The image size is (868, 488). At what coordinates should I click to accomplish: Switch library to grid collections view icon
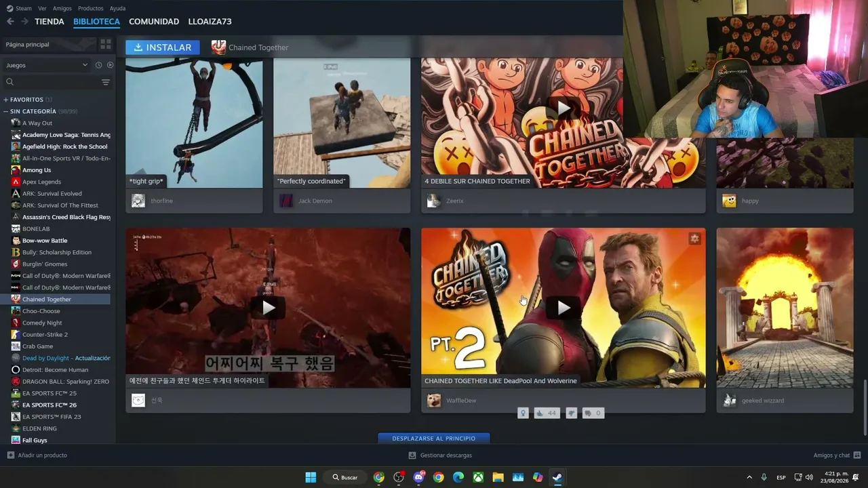point(106,44)
